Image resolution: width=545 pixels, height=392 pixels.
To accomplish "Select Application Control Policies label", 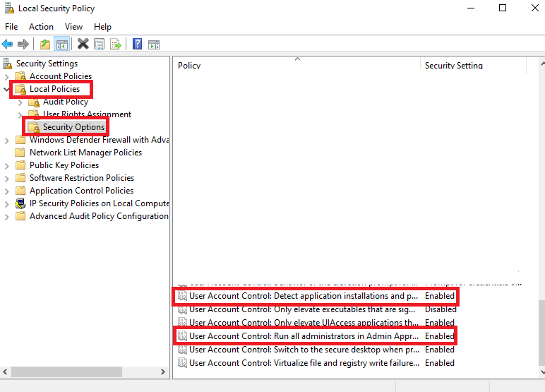I will [81, 191].
